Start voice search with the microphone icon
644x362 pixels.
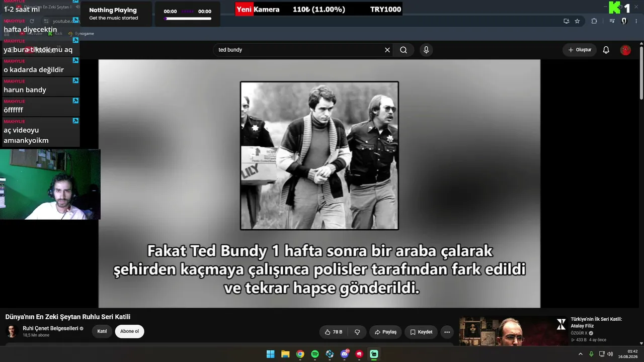pyautogui.click(x=426, y=50)
